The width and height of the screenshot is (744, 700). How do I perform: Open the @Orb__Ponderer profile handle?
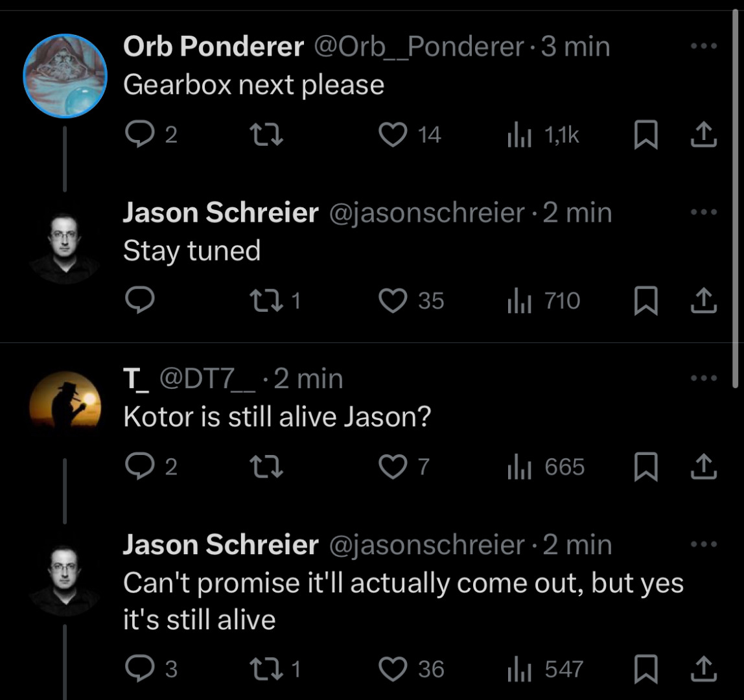point(419,47)
